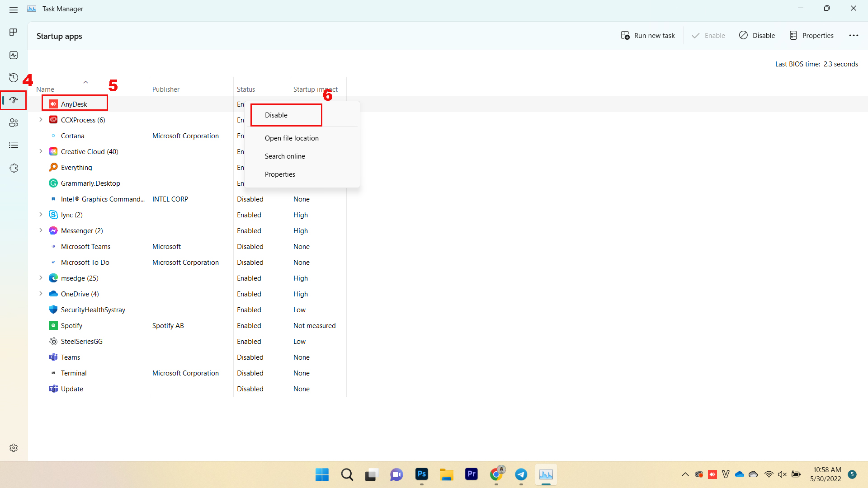Open File Explorer from the taskbar

point(447,474)
